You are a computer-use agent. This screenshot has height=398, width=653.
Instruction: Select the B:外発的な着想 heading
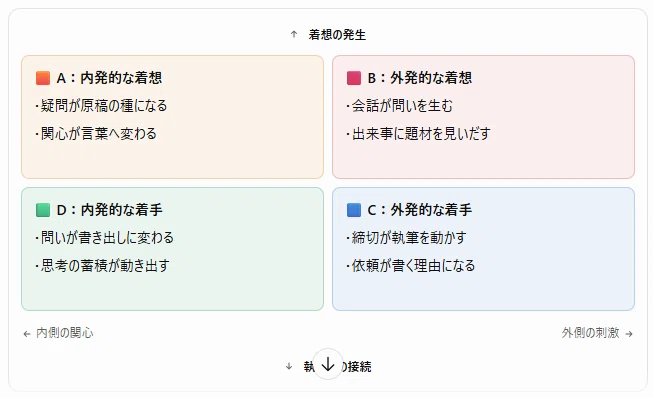point(420,78)
